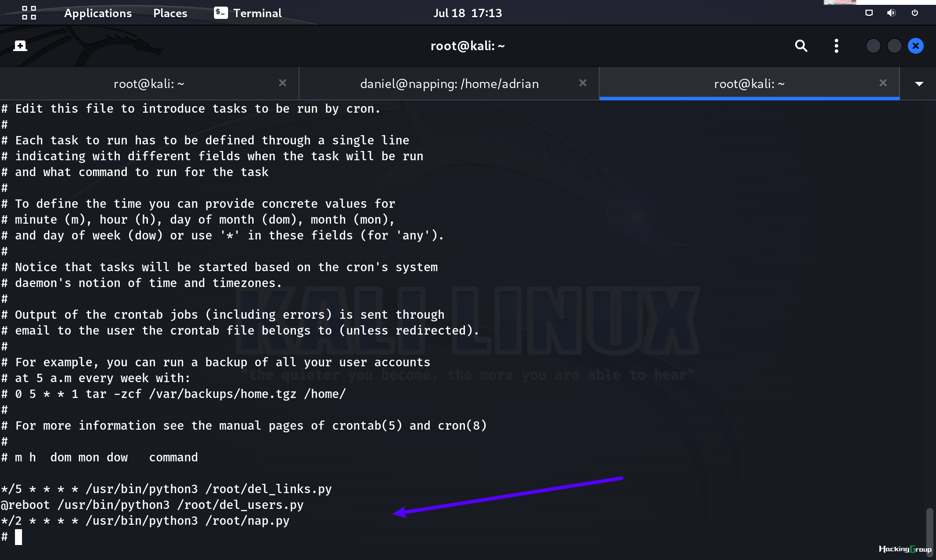Viewport: 936px width, 560px height.
Task: Switch to the first root@kali tab
Action: pyautogui.click(x=149, y=84)
